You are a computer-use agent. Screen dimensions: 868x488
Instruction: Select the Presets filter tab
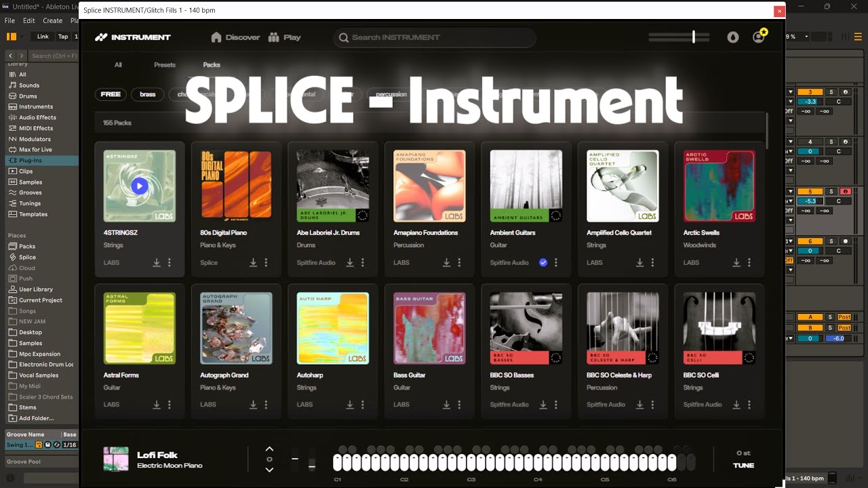tap(165, 65)
